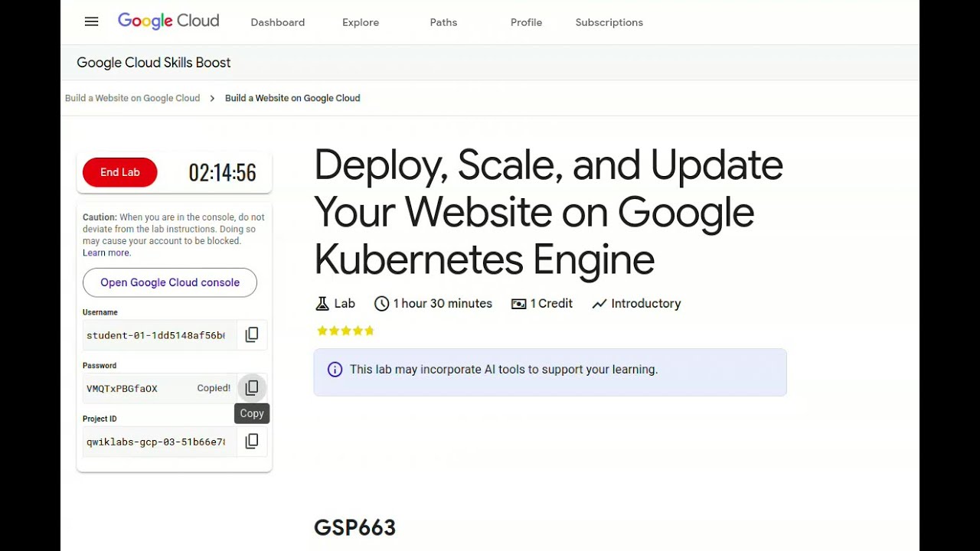Go to first Build a Website breadcrumb
Screen dimensions: 980x551
[x=132, y=98]
